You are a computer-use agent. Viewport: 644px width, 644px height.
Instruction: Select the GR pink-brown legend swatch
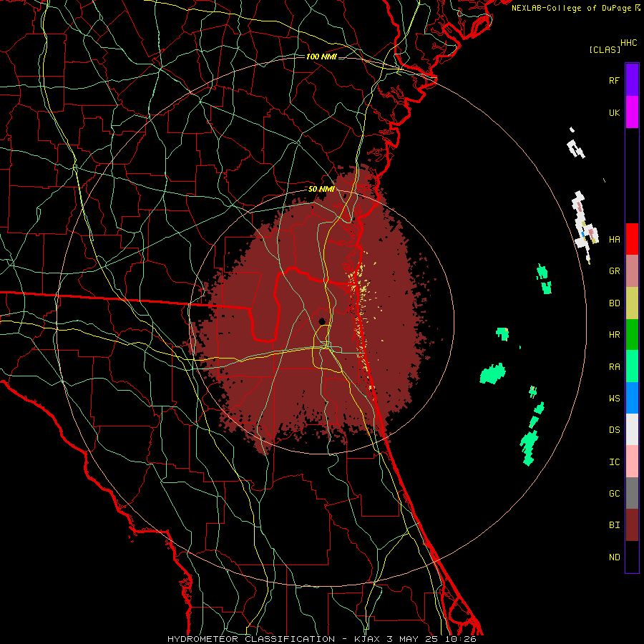coord(632,270)
